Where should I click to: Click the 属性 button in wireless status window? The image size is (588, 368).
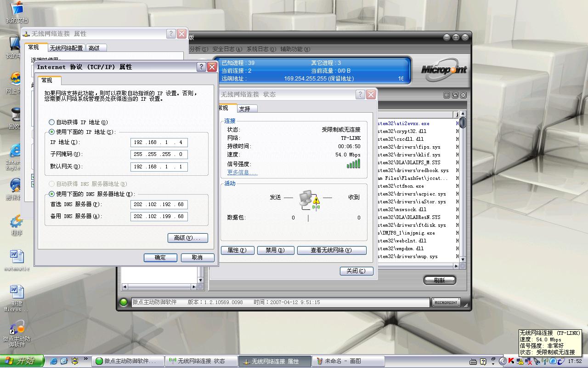pyautogui.click(x=237, y=250)
